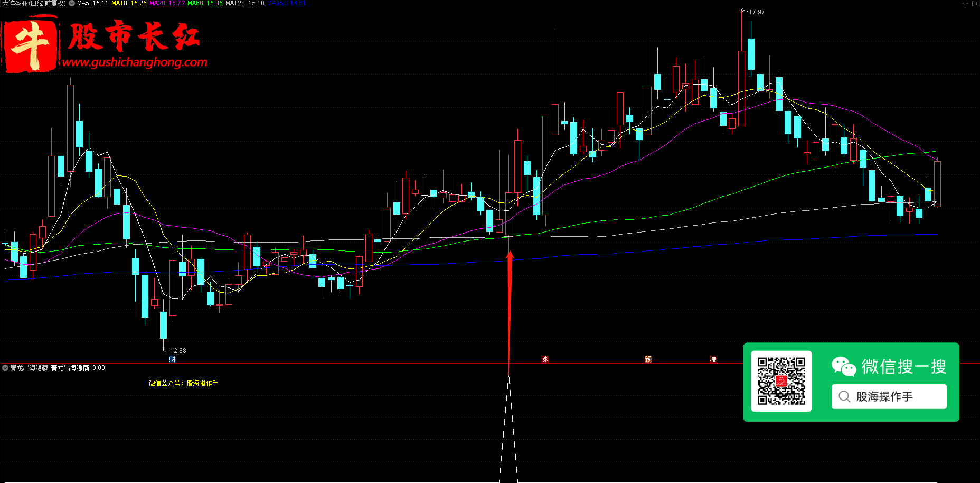This screenshot has width=980, height=483.
Task: Expand the 青龙出海稳赢 indicator dropdown arrow
Action: coord(5,368)
